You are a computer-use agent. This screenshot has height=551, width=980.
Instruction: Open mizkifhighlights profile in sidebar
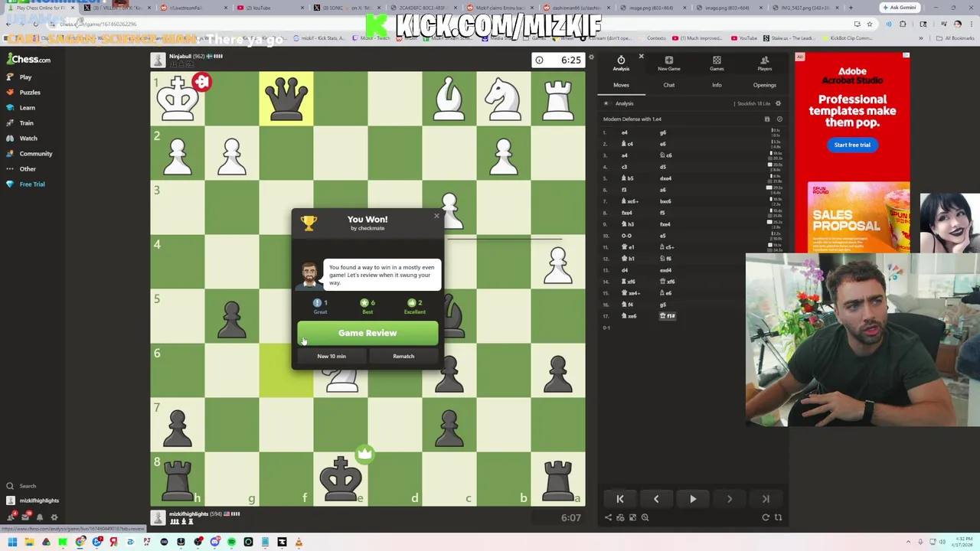33,500
